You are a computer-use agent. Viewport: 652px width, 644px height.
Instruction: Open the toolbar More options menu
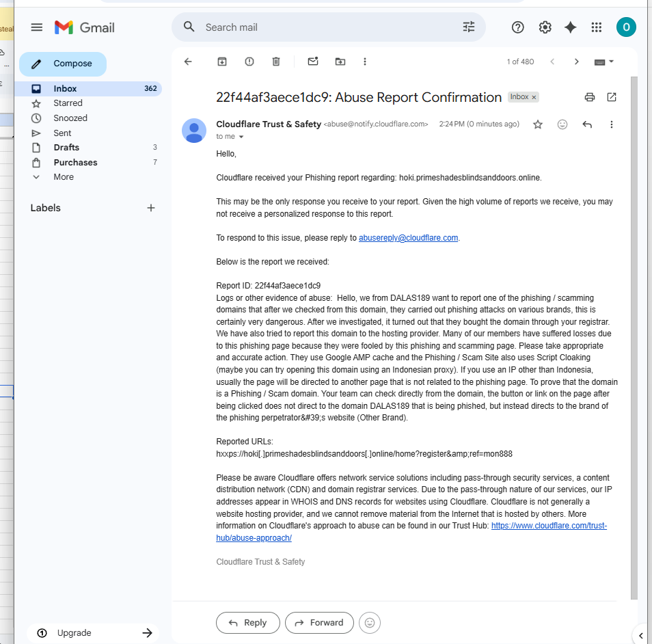tap(365, 62)
